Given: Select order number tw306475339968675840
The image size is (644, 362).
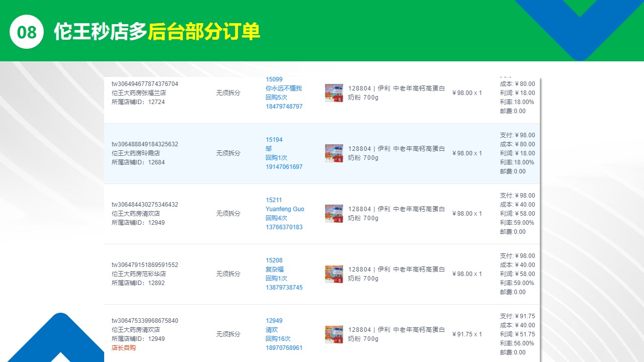Looking at the screenshot, I should click(145, 321).
